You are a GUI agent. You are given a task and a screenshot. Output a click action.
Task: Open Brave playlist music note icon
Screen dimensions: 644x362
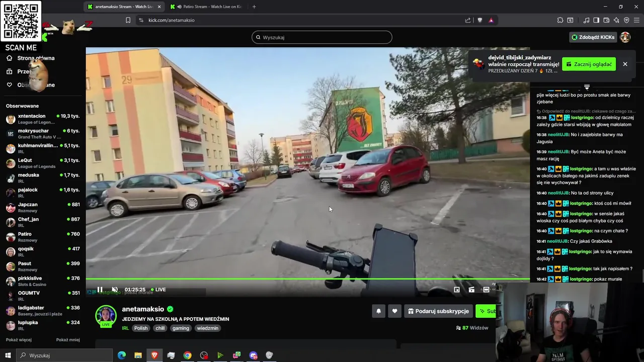tap(586, 20)
